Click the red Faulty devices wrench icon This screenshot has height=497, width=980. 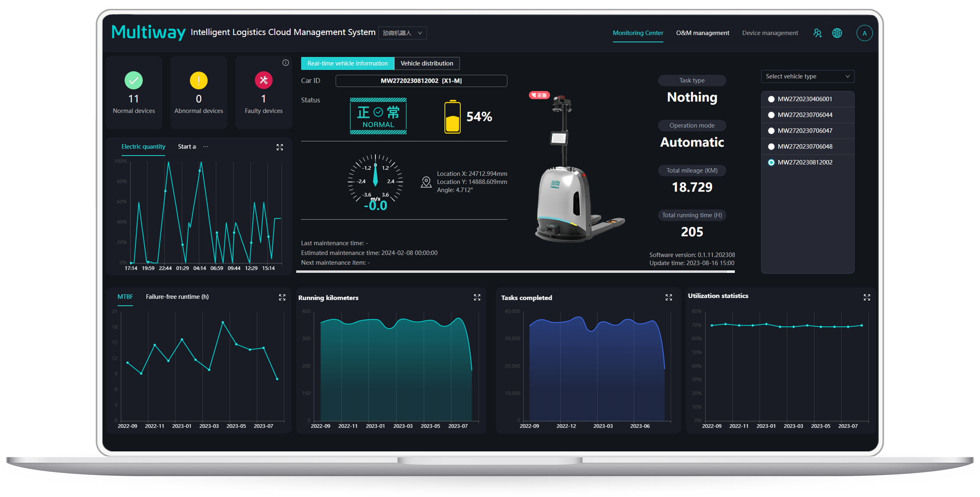(263, 80)
